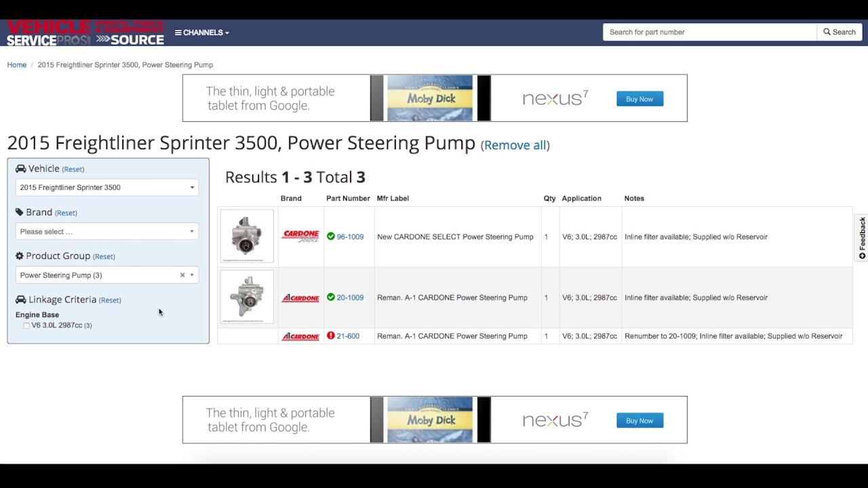The image size is (868, 488).
Task: Reset the Product Group filter
Action: pyautogui.click(x=104, y=257)
